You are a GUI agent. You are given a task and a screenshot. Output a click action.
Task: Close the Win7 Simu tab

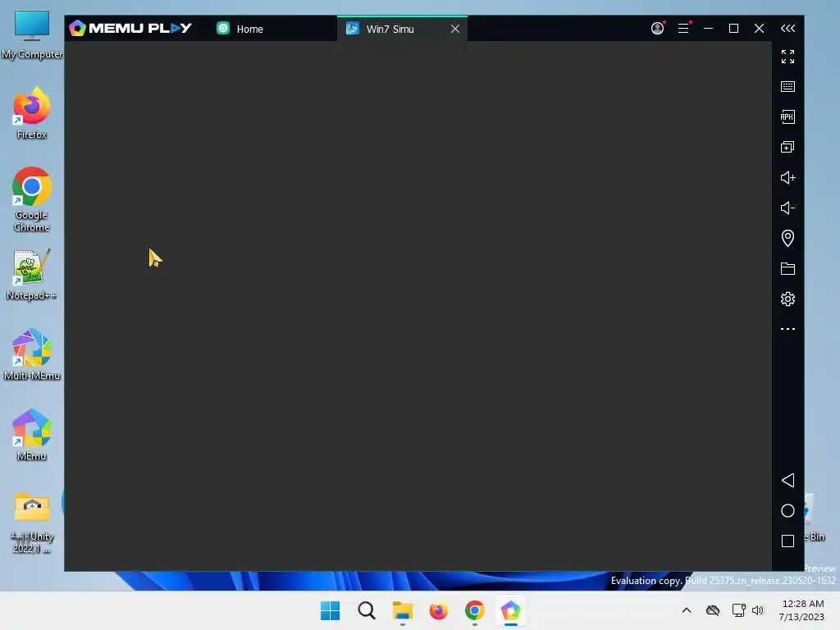click(454, 29)
